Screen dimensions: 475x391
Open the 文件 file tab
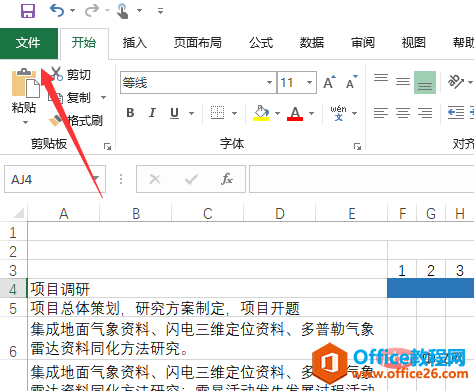tap(29, 43)
